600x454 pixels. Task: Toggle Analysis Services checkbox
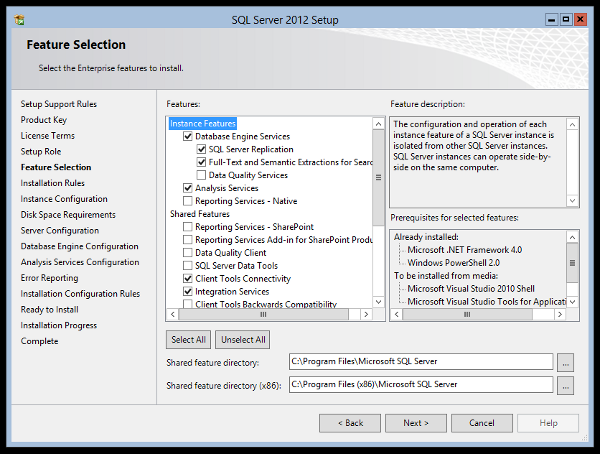tap(188, 188)
